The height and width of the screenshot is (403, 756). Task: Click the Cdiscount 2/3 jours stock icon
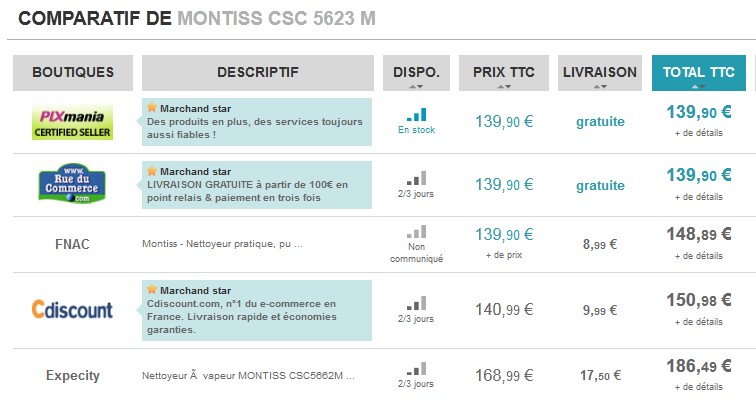pos(417,303)
